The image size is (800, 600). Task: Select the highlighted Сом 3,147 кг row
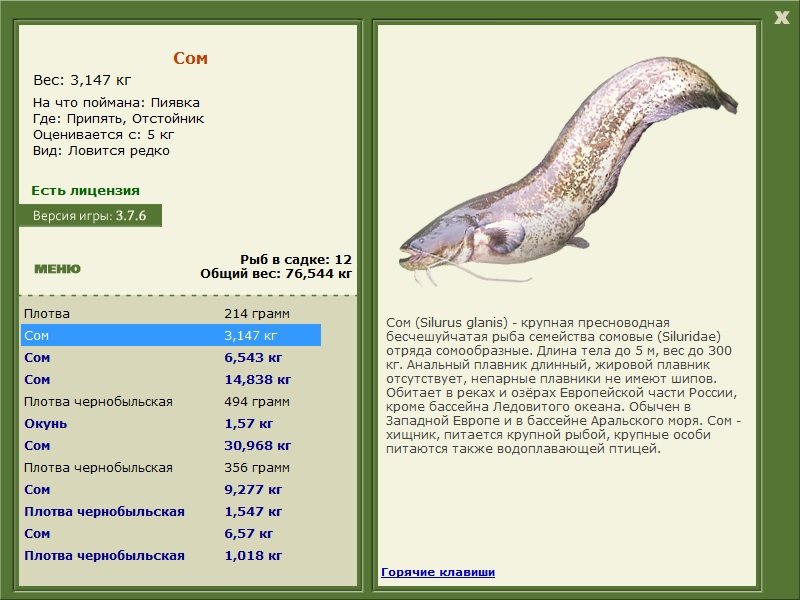(171, 336)
